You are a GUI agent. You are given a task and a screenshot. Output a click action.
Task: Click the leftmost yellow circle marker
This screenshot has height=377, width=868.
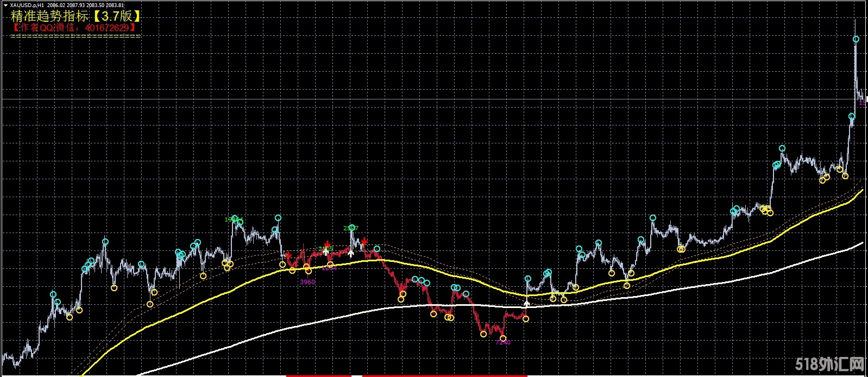(70, 317)
